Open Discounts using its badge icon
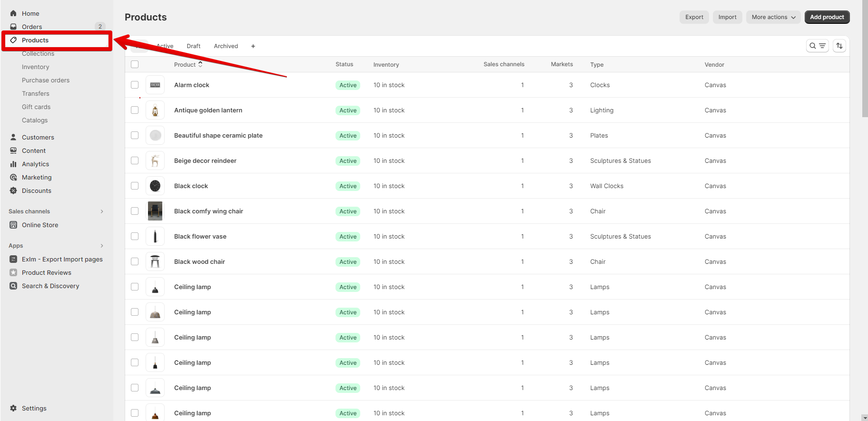 click(13, 190)
